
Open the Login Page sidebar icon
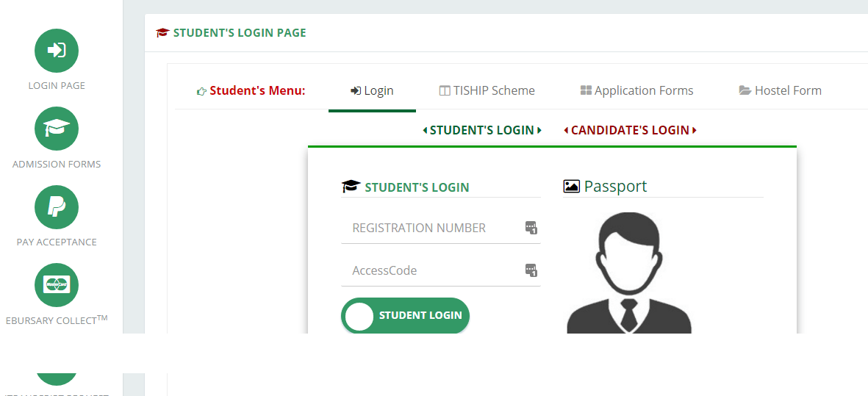tap(57, 51)
